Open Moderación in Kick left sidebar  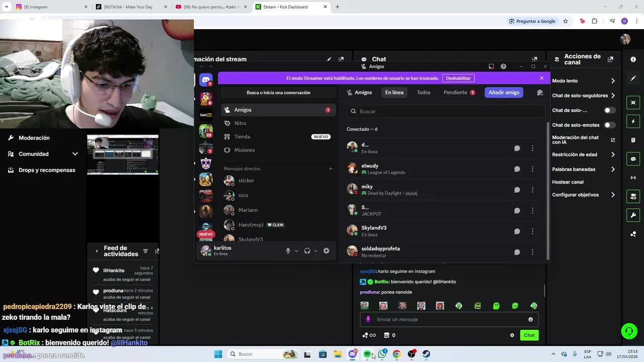pyautogui.click(x=34, y=138)
